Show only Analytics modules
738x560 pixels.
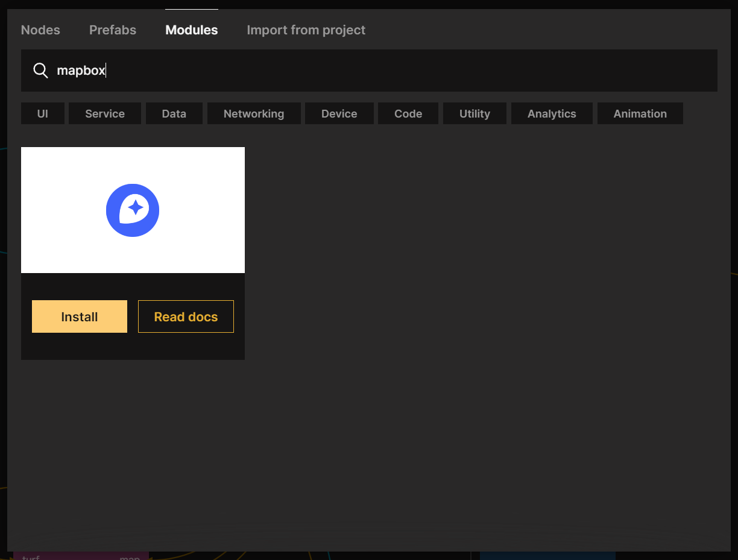tap(552, 114)
